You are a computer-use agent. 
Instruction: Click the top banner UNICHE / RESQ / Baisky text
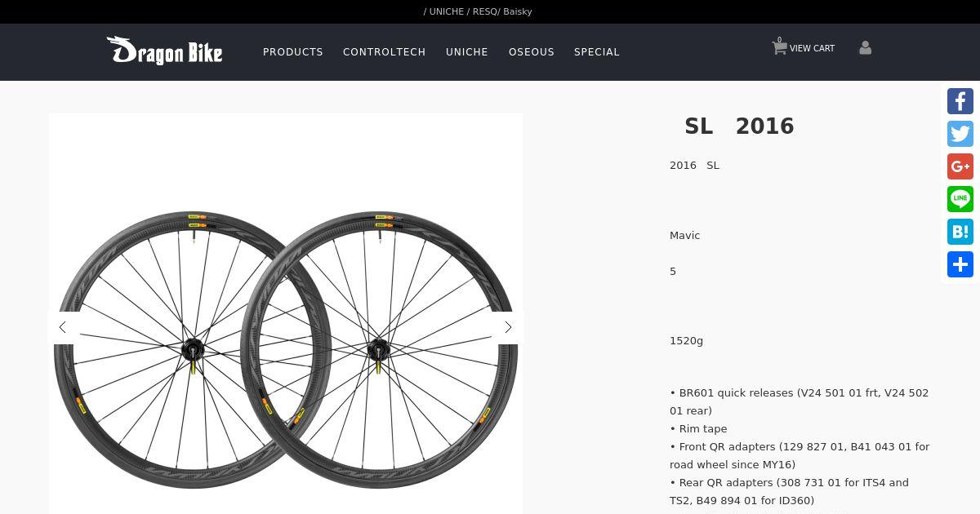478,11
